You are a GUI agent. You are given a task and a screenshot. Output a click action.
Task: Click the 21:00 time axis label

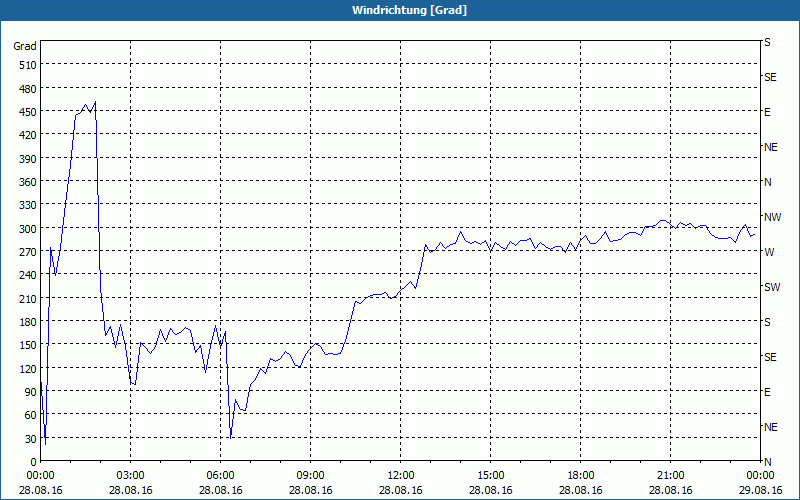coord(670,476)
